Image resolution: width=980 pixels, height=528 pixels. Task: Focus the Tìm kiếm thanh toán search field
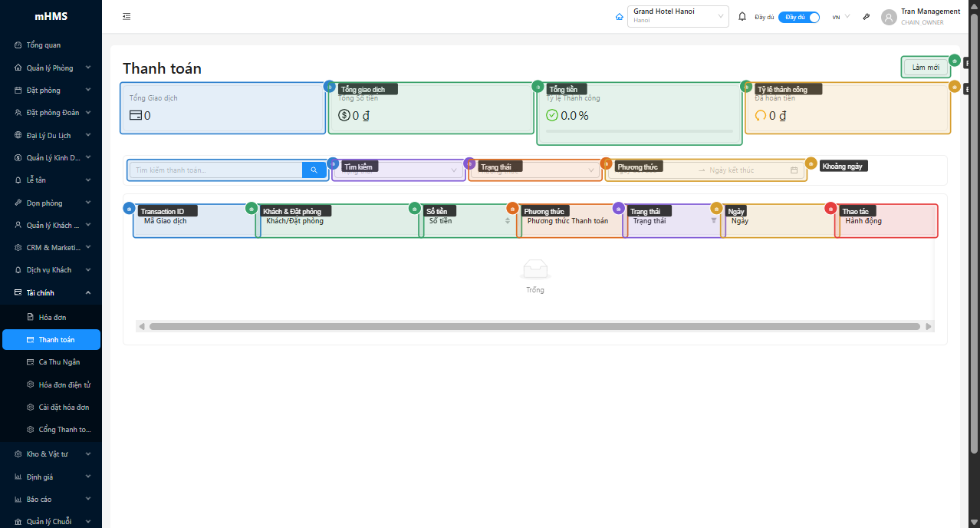pos(216,170)
